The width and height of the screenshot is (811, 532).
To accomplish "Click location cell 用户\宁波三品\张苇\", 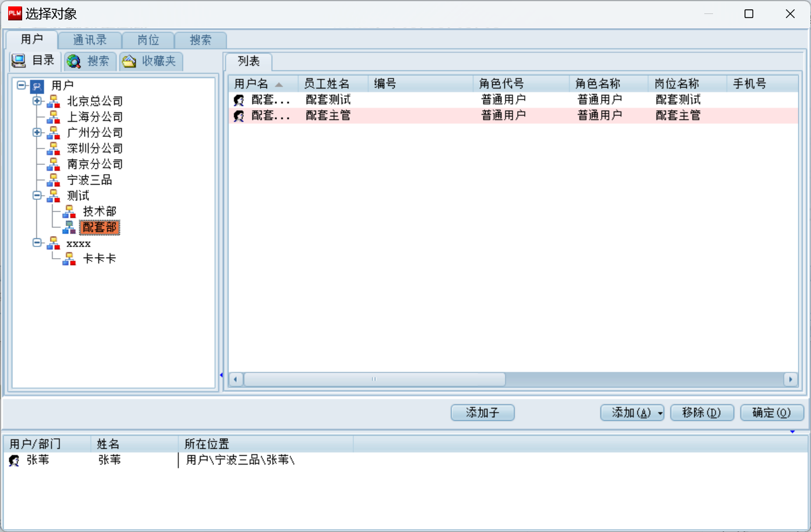I will coord(240,460).
